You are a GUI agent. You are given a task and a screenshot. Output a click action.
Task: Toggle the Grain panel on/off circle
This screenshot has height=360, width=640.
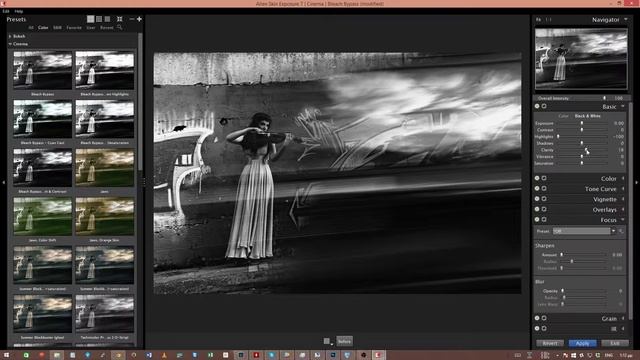[x=537, y=318]
